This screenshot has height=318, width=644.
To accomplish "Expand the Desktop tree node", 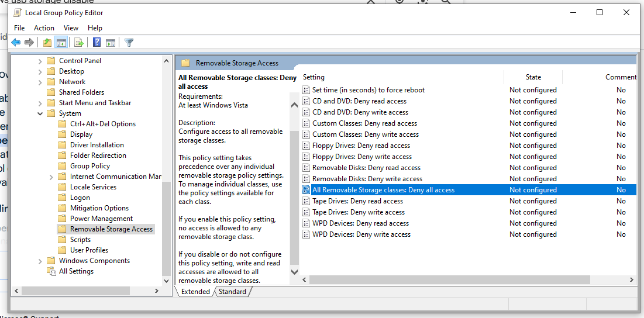I will (x=40, y=71).
